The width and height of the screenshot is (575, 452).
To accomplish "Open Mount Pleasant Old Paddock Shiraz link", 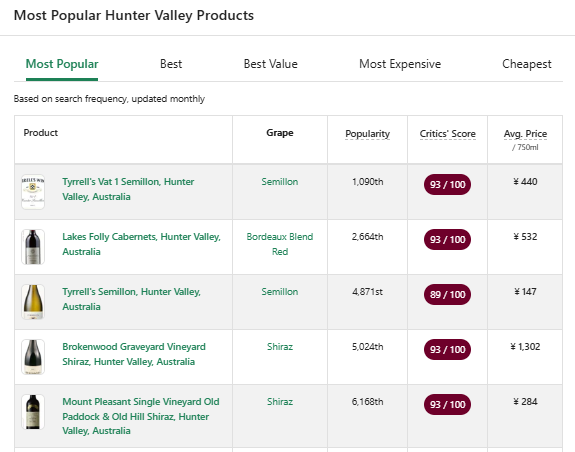I will [141, 416].
